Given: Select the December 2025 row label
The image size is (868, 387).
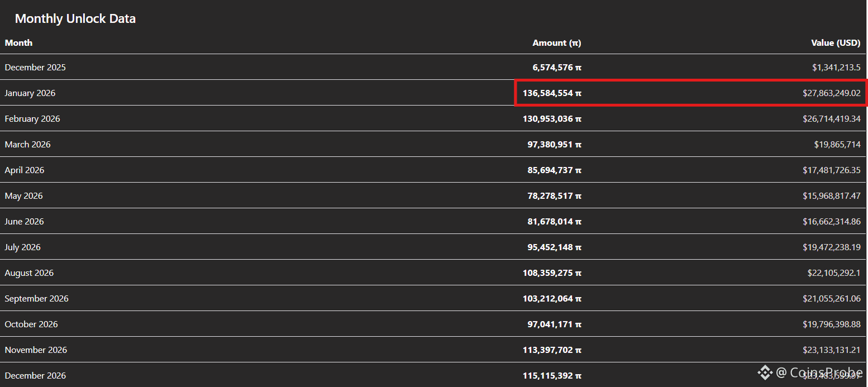Looking at the screenshot, I should point(35,68).
